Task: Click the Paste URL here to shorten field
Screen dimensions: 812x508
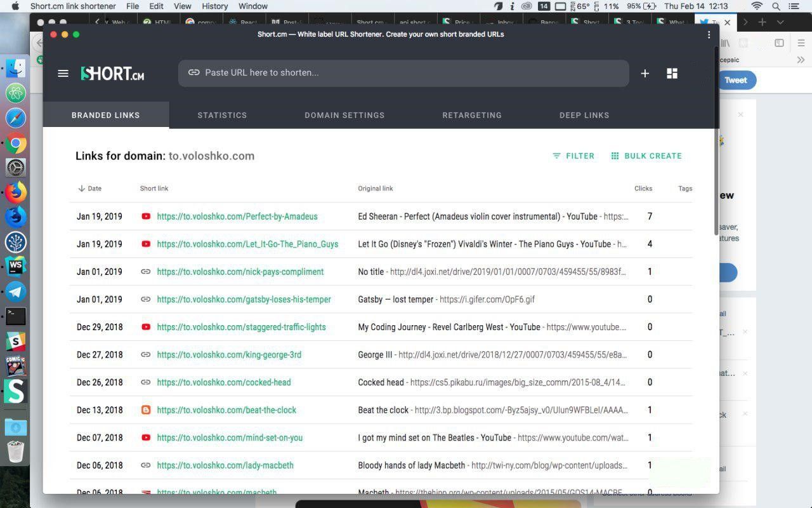Action: coord(403,73)
